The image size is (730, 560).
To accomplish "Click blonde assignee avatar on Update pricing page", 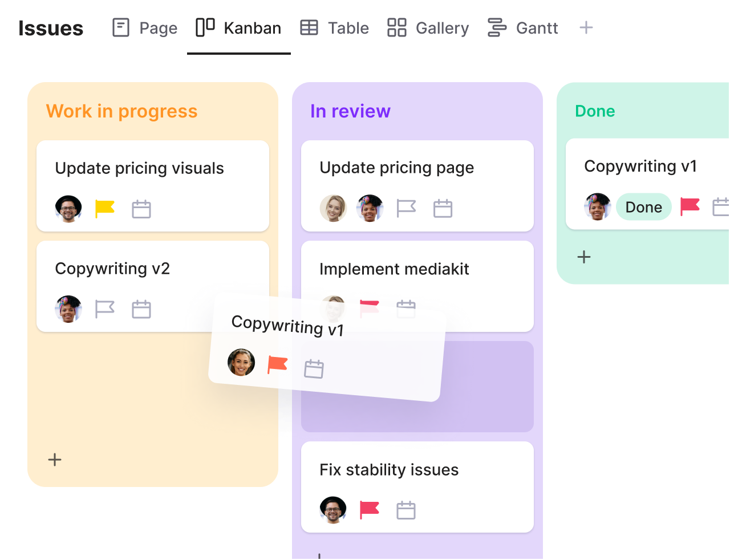I will 333,208.
